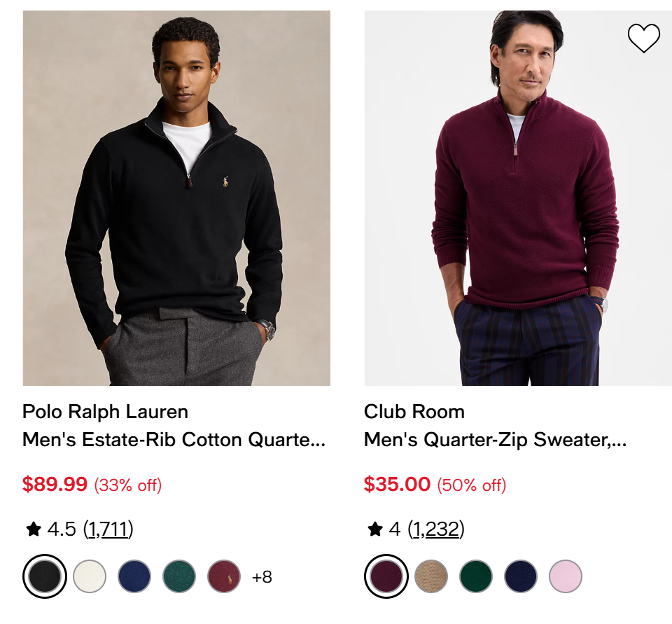
Task: Show 8 more Polo color options
Action: (x=262, y=577)
